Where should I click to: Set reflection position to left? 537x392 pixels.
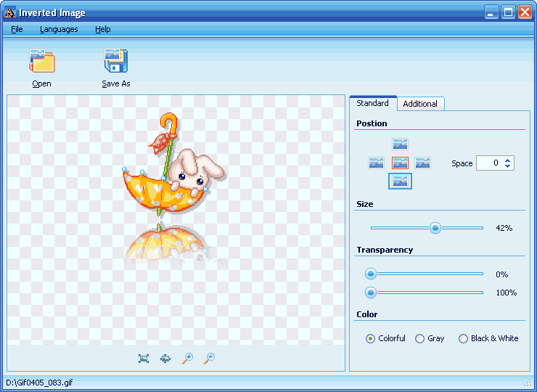[376, 163]
